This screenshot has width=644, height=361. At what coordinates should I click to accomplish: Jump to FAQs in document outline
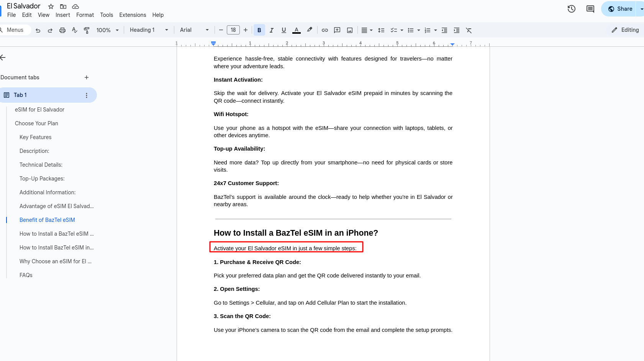point(26,275)
